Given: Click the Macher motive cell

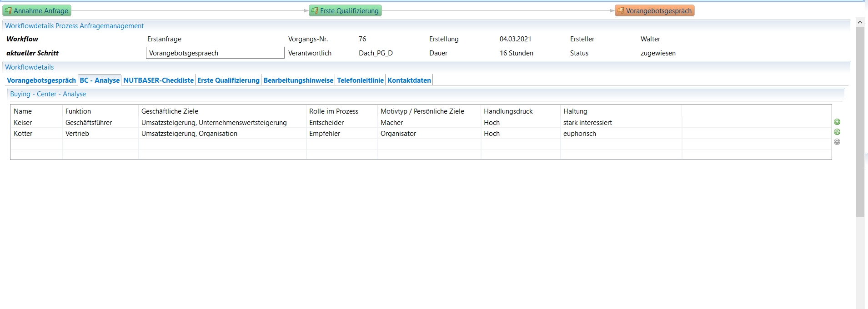Looking at the screenshot, I should [x=429, y=123].
